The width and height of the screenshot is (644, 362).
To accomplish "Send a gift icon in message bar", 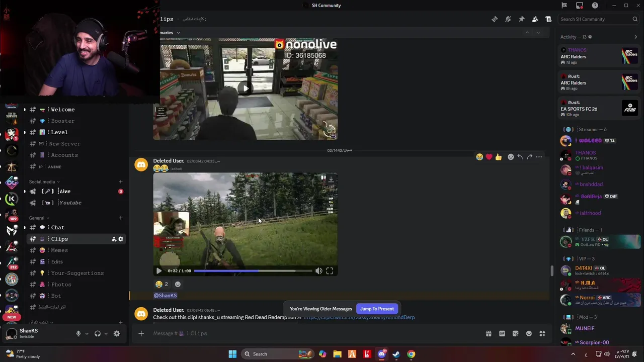I will coord(488,333).
